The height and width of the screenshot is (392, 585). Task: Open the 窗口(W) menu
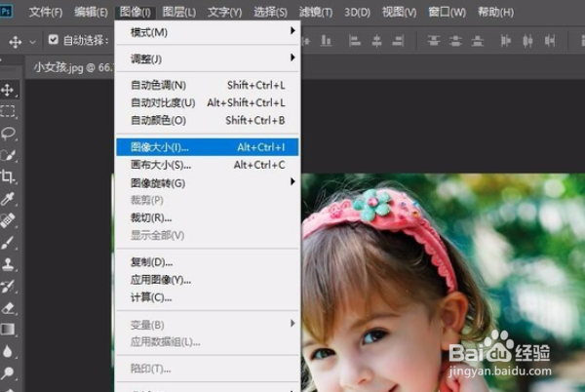point(447,12)
